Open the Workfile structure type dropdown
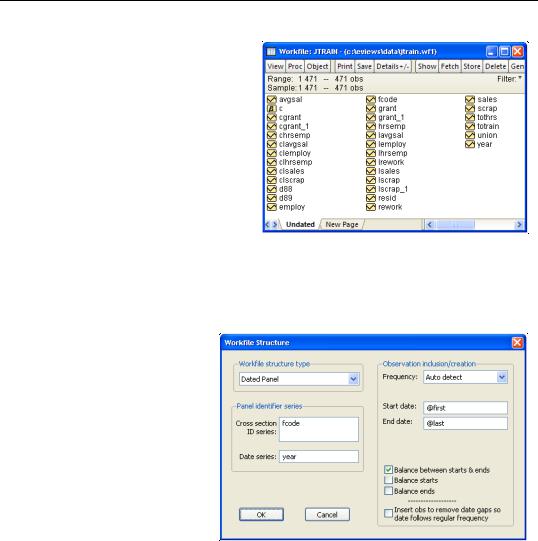Screen dimensions: 538x541 (353, 379)
